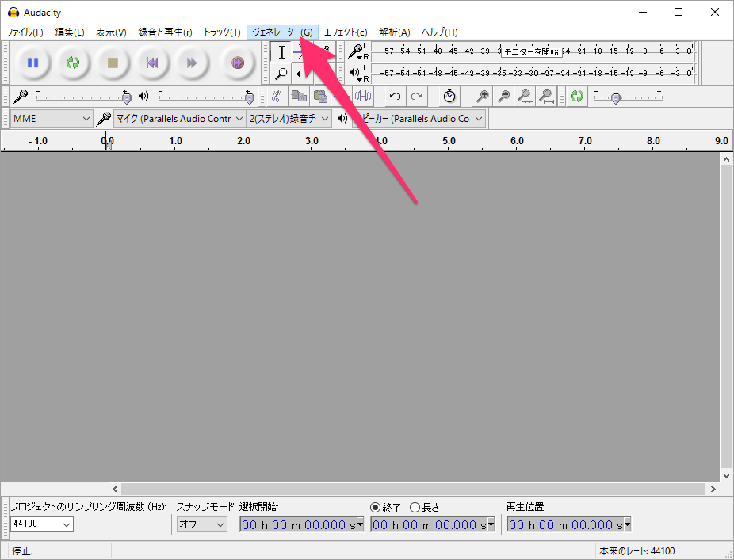Open the ヘルプ(H) menu

tap(440, 32)
